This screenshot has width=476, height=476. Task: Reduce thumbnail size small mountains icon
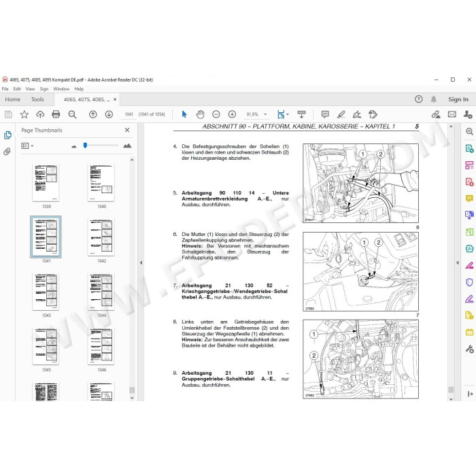pyautogui.click(x=73, y=146)
